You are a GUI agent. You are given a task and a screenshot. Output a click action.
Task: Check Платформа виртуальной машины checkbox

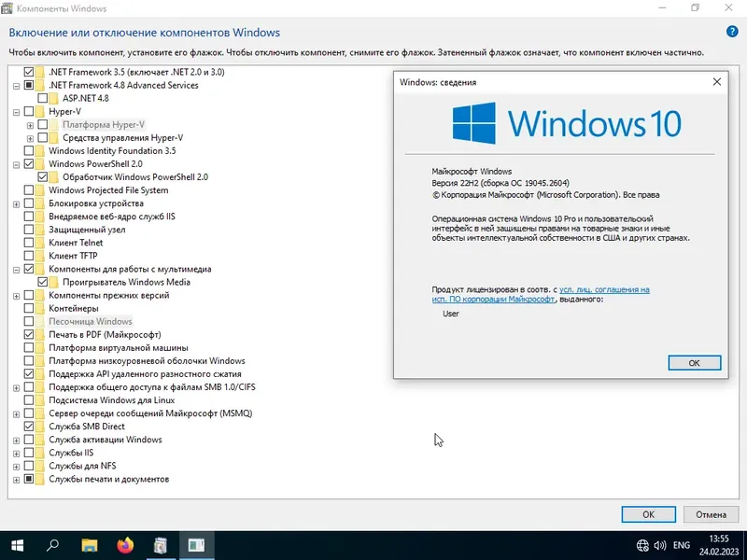click(x=29, y=347)
